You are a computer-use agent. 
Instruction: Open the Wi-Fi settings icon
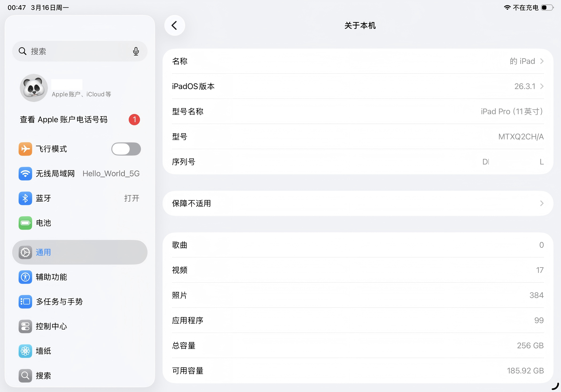tap(25, 174)
